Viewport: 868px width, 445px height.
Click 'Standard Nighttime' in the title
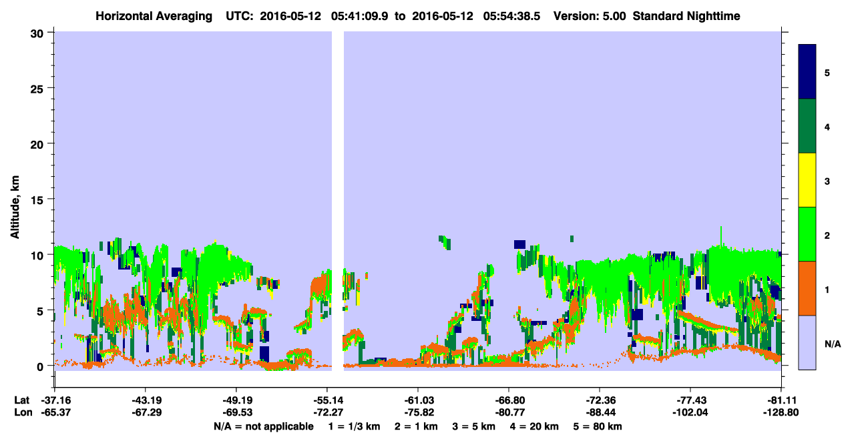click(x=688, y=16)
